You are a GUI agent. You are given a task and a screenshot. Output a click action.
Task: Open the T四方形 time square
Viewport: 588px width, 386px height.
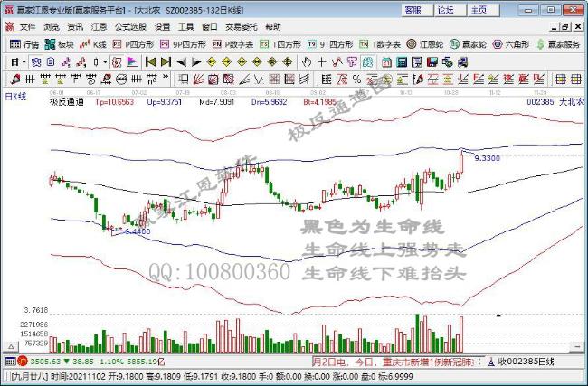(x=280, y=44)
